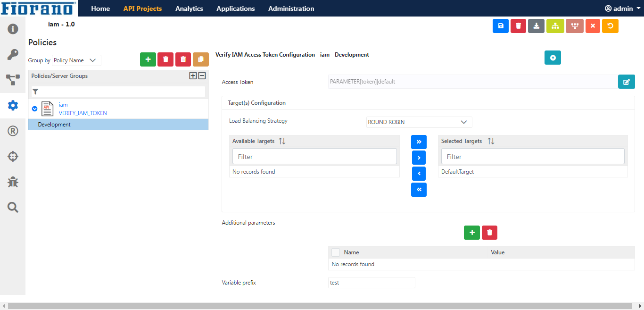Open the registered R sidebar icon
644x310 pixels.
(13, 131)
